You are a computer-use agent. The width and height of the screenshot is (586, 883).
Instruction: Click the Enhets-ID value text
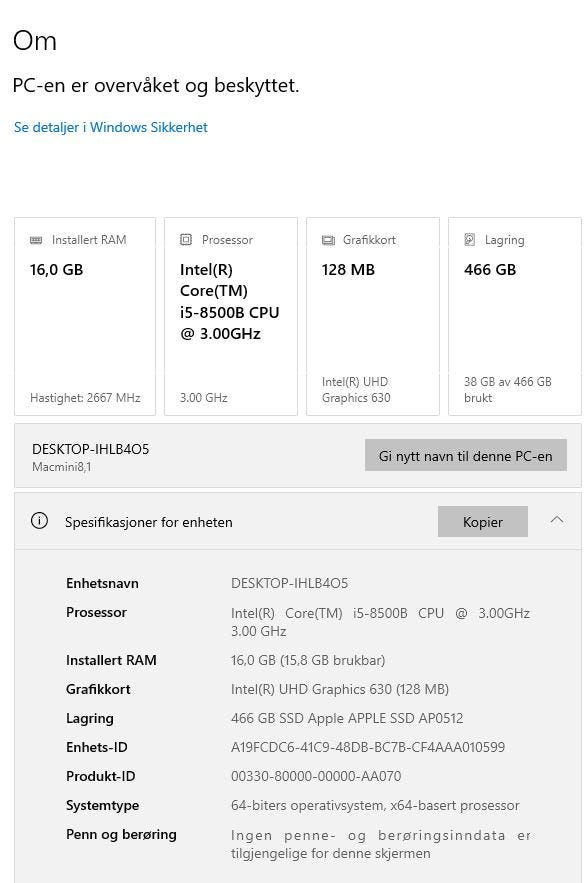pos(368,747)
